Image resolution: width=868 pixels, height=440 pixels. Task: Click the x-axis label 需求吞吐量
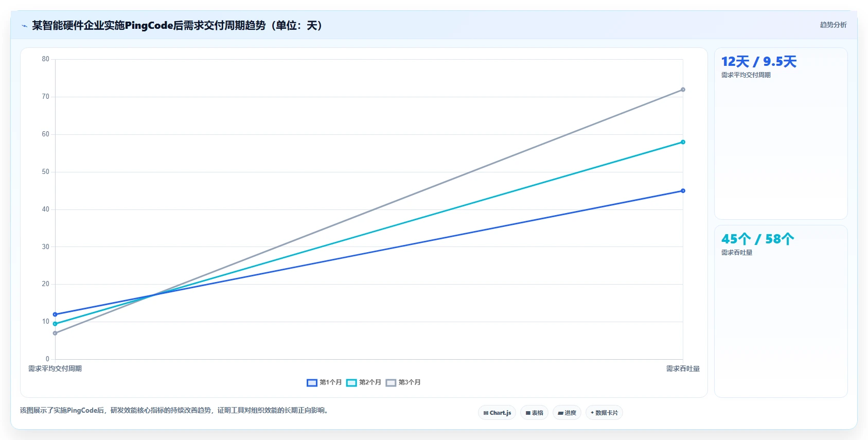(x=683, y=368)
